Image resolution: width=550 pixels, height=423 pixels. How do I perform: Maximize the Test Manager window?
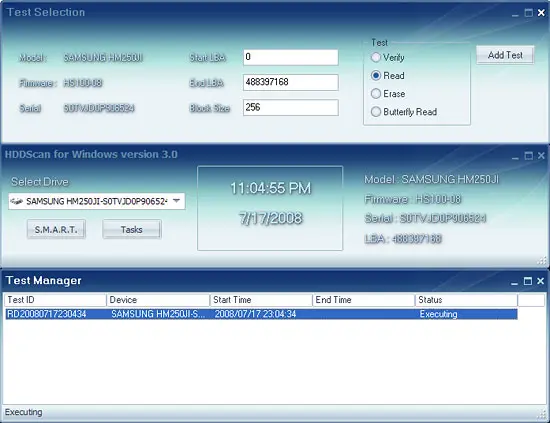click(528, 281)
